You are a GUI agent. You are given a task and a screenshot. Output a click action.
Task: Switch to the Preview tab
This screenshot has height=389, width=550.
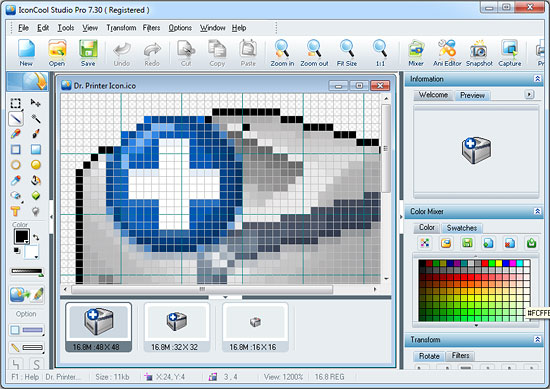pos(472,95)
